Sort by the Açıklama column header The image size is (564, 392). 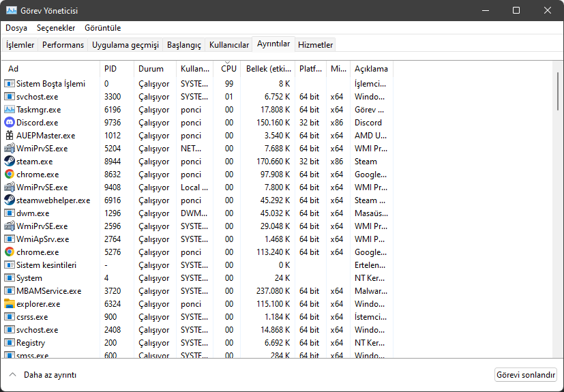coord(372,69)
